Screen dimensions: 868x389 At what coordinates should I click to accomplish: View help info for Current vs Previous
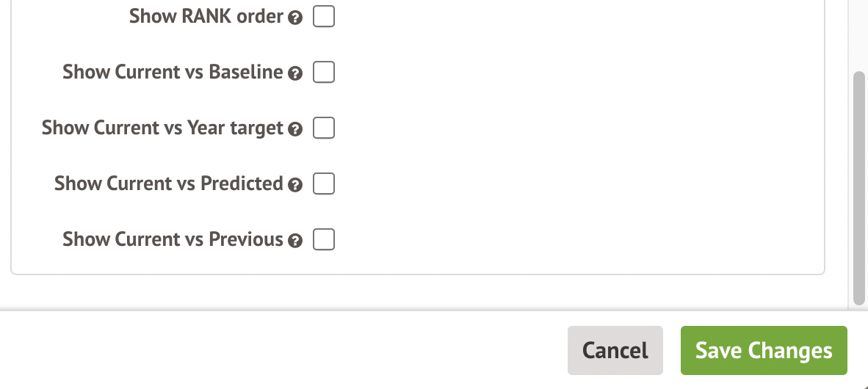(295, 241)
